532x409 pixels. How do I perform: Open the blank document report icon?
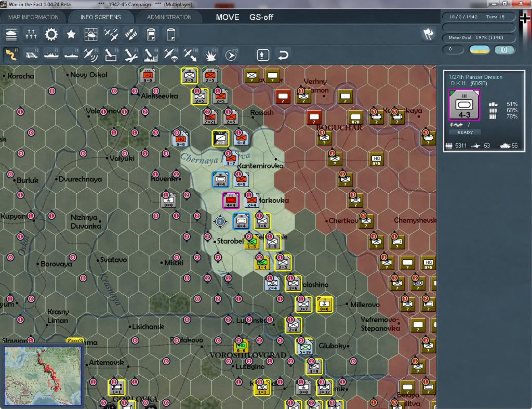point(171,34)
